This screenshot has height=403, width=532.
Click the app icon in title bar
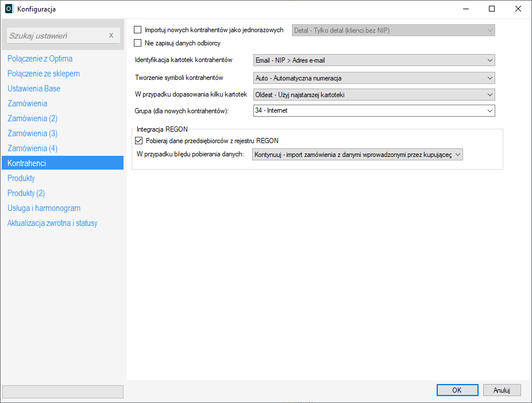[9, 9]
